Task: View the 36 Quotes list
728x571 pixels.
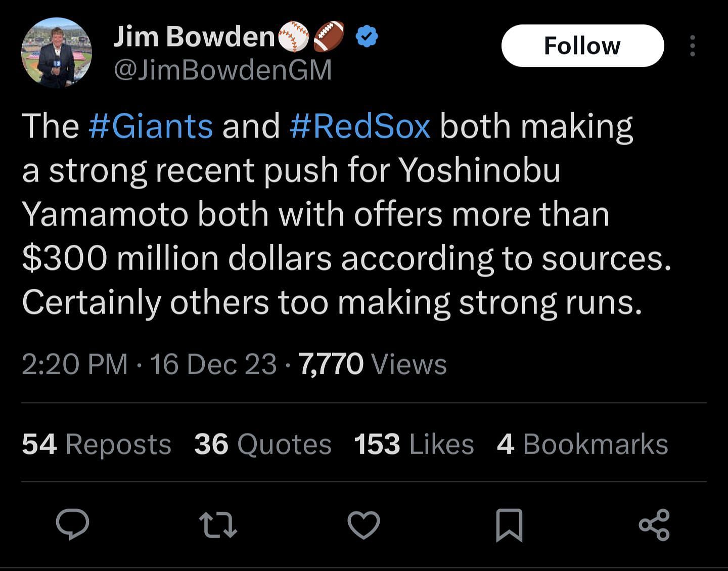Action: pos(262,444)
